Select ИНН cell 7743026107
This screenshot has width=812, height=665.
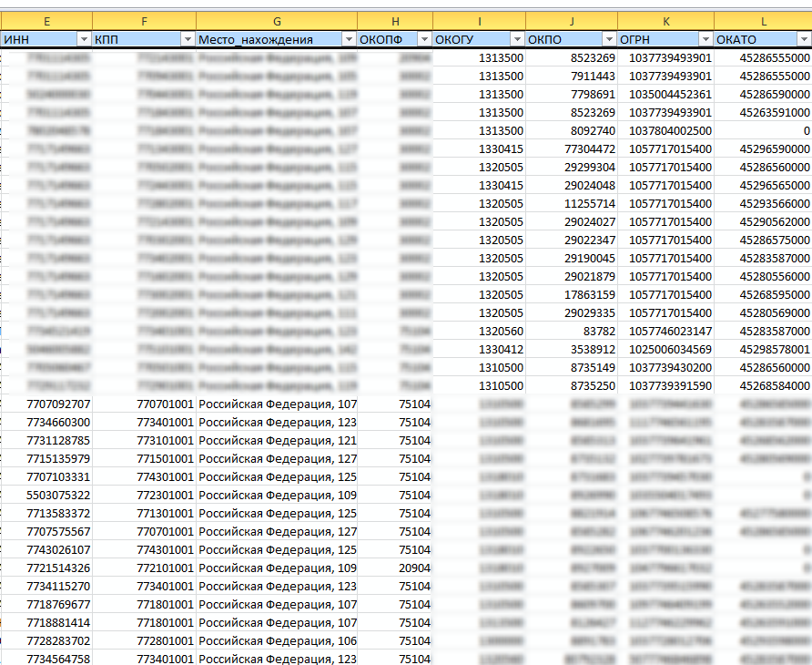[46, 550]
